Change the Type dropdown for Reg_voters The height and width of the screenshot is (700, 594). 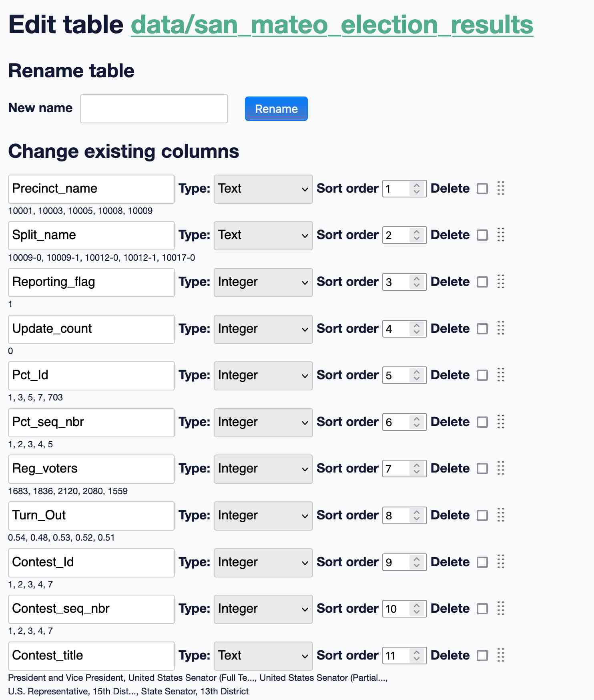tap(263, 469)
